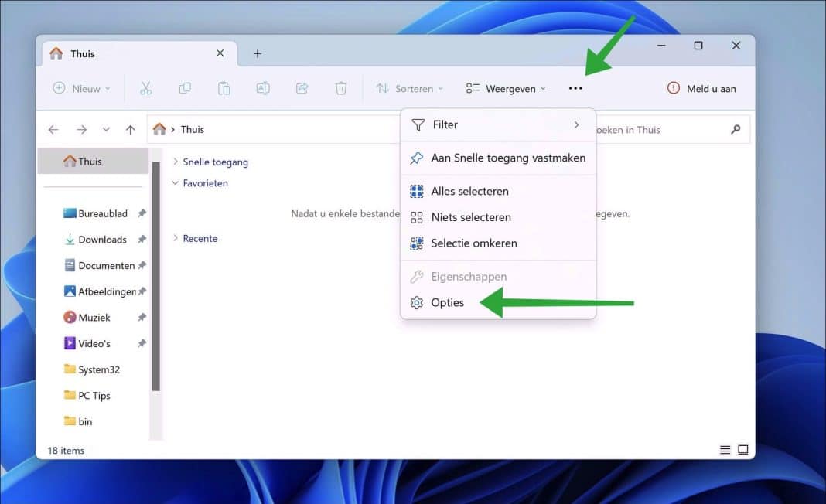Click the Cut scissors icon in toolbar
Viewport: 826px width, 504px height.
tap(146, 88)
